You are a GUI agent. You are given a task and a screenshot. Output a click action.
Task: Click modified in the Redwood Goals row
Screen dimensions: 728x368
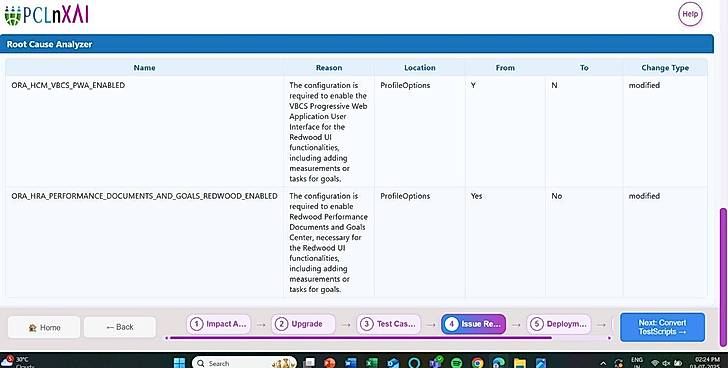(644, 196)
